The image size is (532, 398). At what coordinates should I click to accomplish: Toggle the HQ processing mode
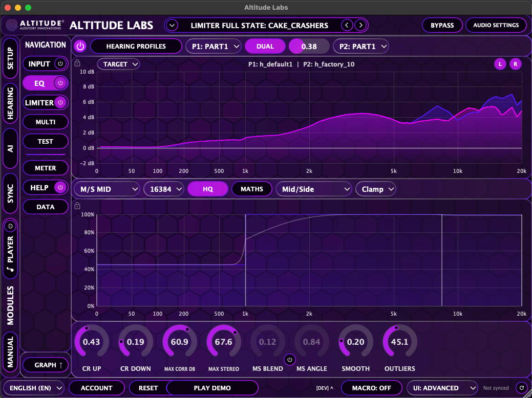point(207,189)
